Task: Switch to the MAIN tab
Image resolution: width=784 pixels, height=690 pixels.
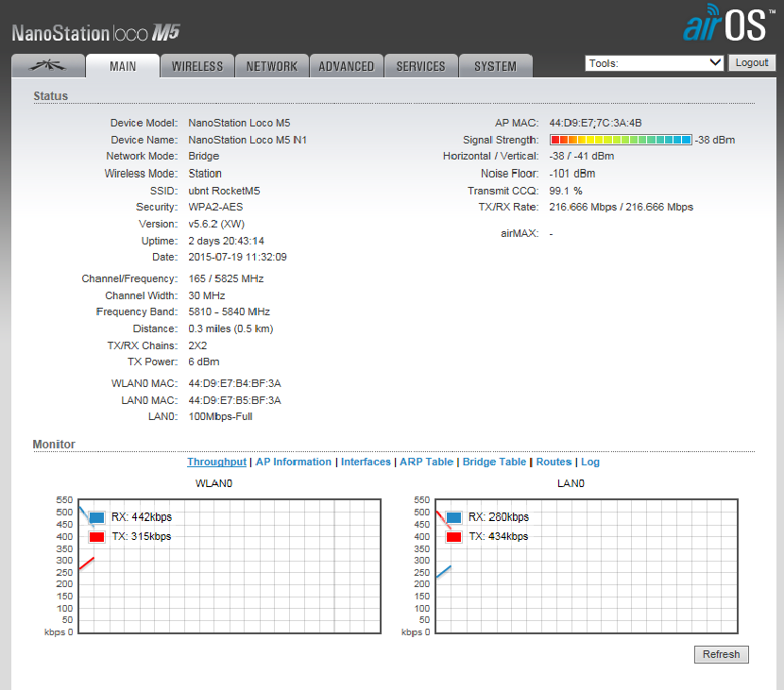Action: (x=123, y=66)
